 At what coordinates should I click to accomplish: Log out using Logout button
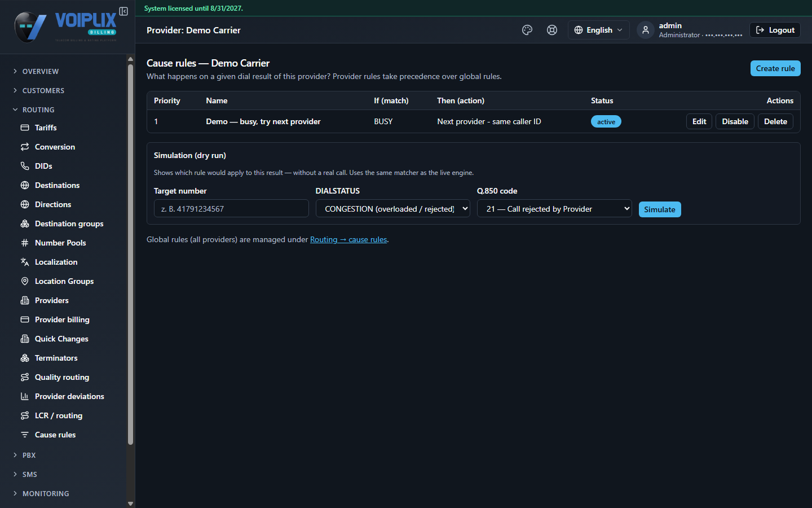point(775,30)
